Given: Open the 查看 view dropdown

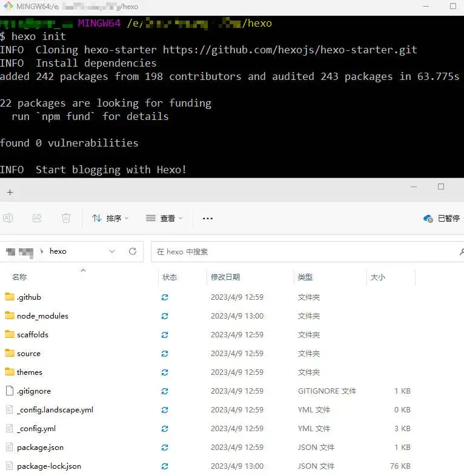Looking at the screenshot, I should [164, 218].
